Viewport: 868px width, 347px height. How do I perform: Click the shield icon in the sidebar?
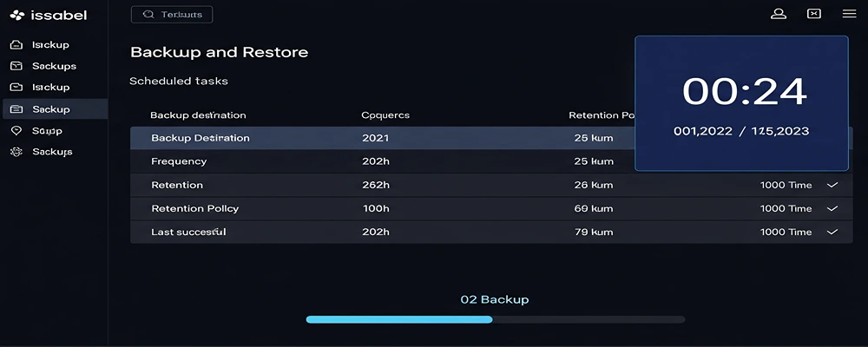[16, 130]
